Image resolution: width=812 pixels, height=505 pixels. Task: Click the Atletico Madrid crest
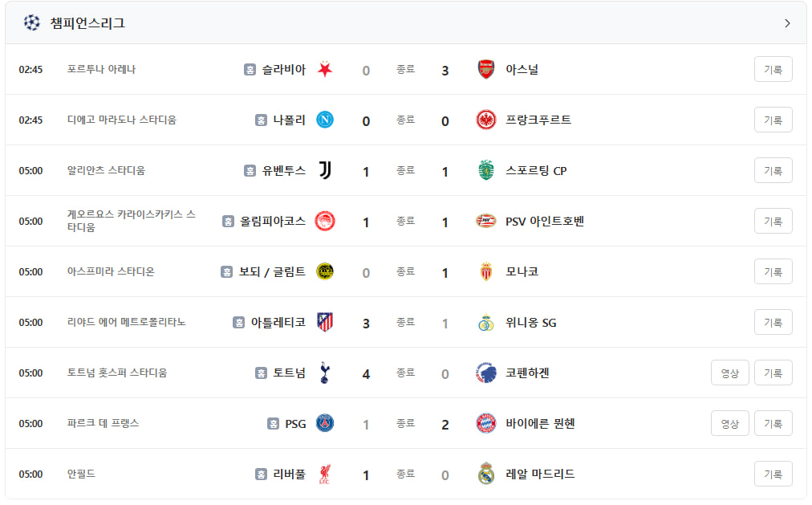(x=325, y=322)
